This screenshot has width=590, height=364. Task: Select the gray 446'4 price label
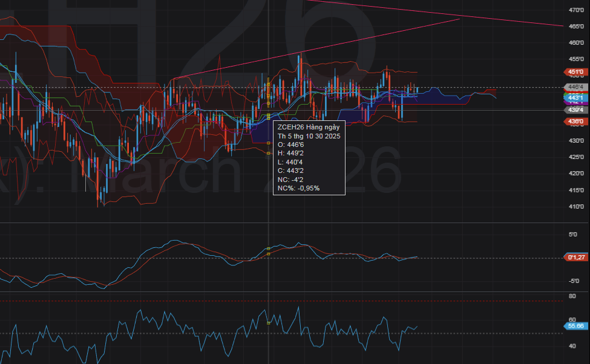pos(575,87)
